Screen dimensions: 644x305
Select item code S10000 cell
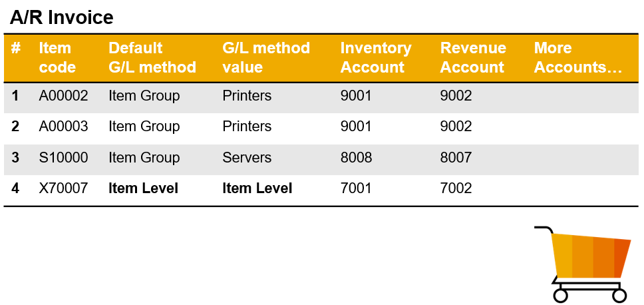[63, 157]
